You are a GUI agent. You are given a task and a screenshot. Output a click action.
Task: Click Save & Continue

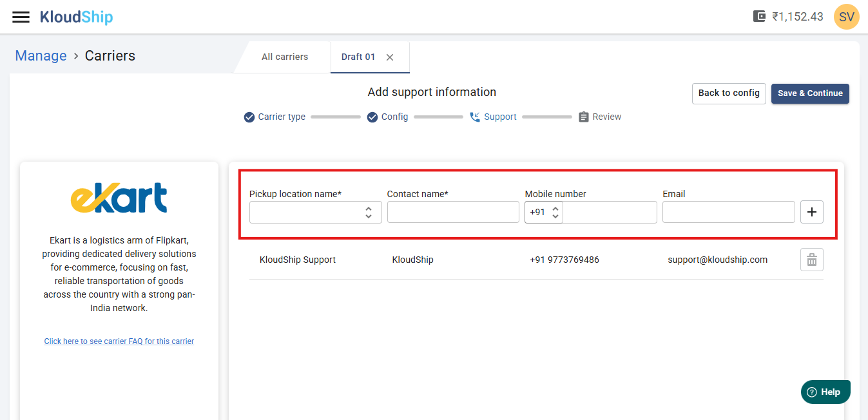810,93
